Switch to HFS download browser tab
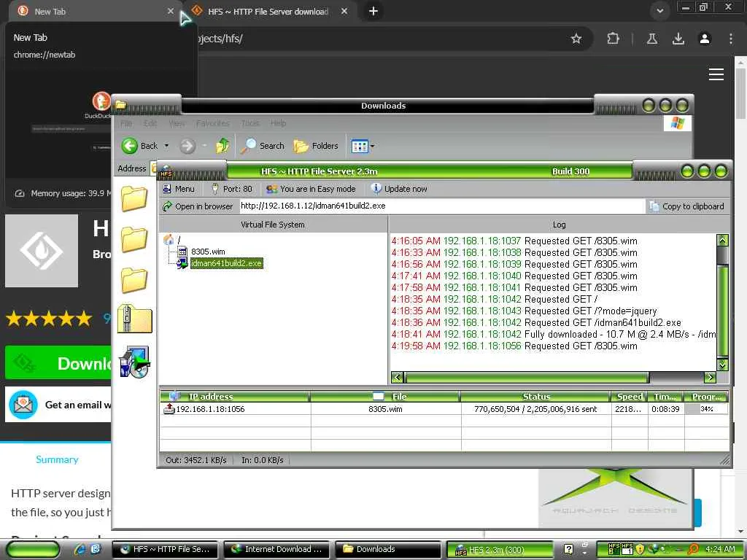Image resolution: width=747 pixels, height=560 pixels. point(268,12)
